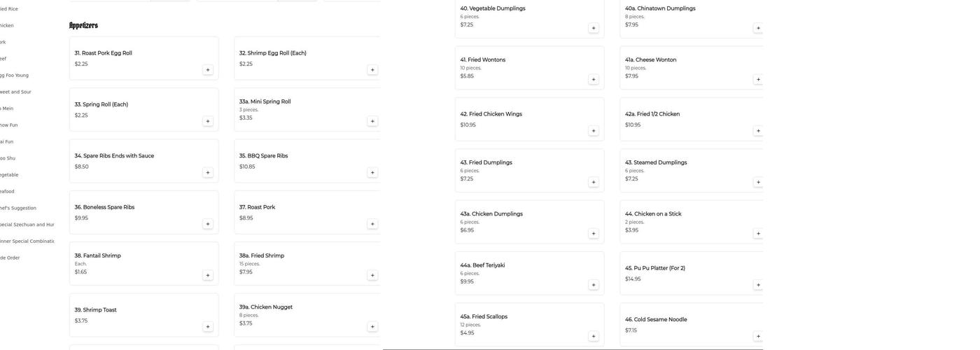Add Cheese Wonton using plus icon

(x=758, y=80)
